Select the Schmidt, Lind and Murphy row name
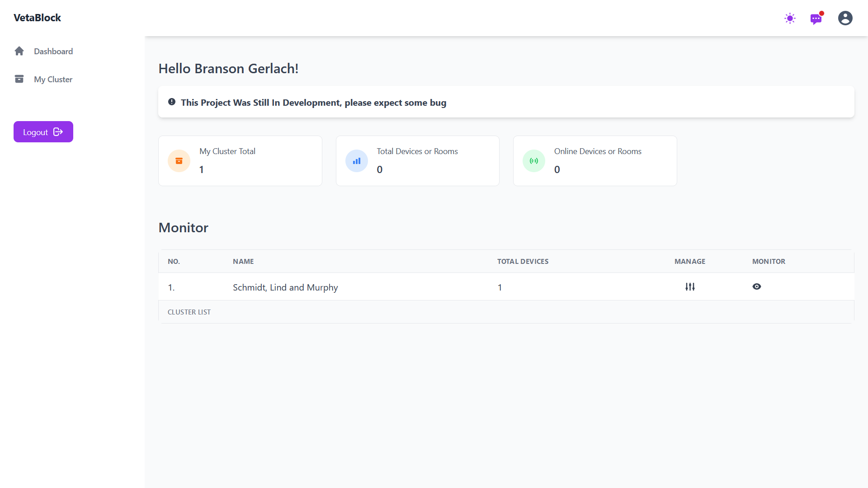 [285, 287]
